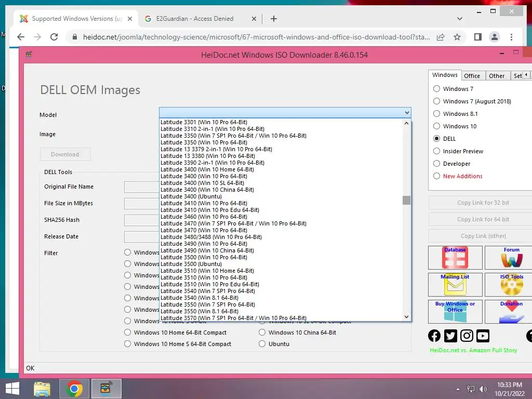Click the tab strip scroll arrow next to Set

(x=526, y=75)
